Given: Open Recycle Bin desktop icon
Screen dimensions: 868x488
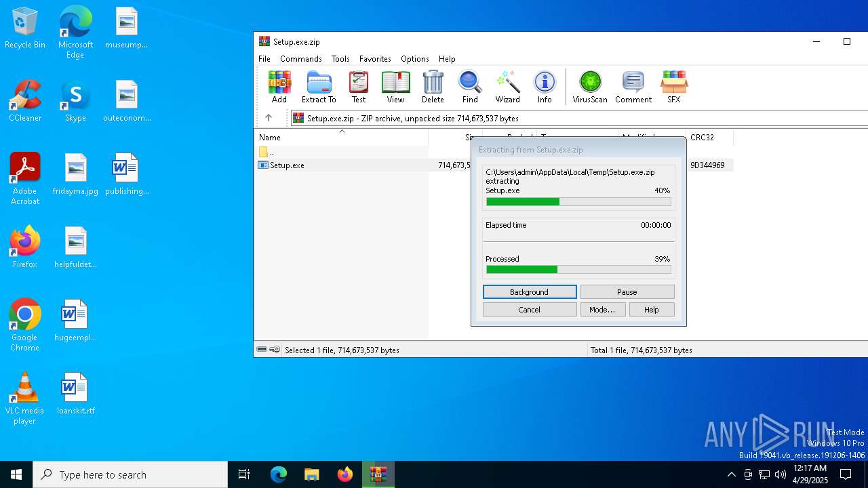Looking at the screenshot, I should coord(25,28).
